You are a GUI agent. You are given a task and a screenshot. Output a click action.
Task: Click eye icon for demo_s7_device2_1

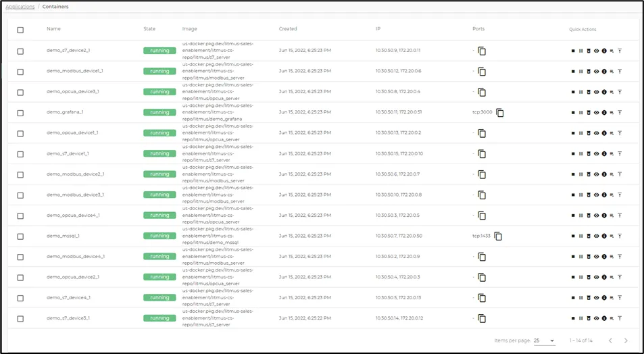pos(596,51)
